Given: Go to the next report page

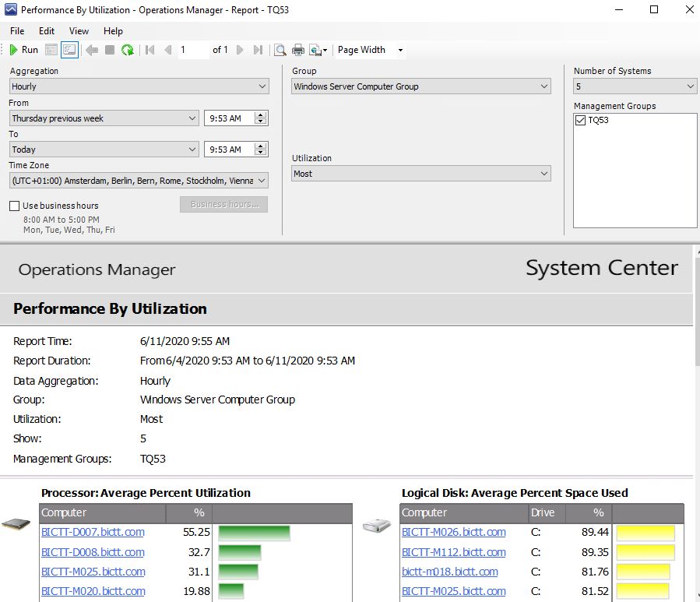Looking at the screenshot, I should click(x=240, y=50).
